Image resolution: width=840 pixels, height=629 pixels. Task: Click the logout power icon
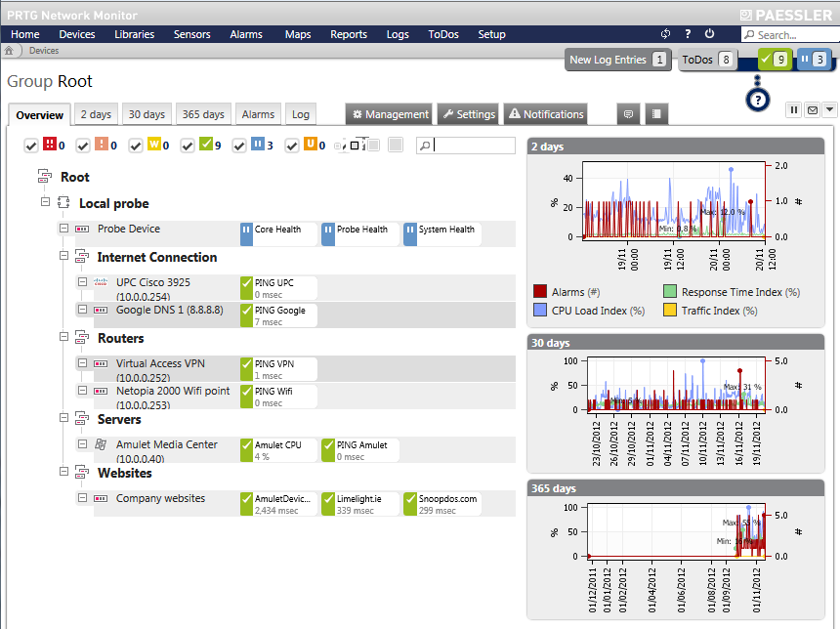pyautogui.click(x=709, y=34)
